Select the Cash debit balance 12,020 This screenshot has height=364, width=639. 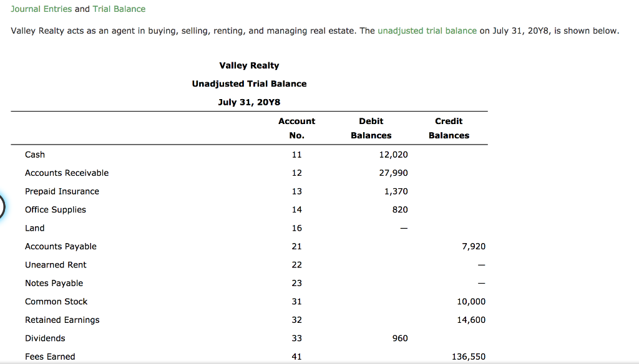point(393,155)
